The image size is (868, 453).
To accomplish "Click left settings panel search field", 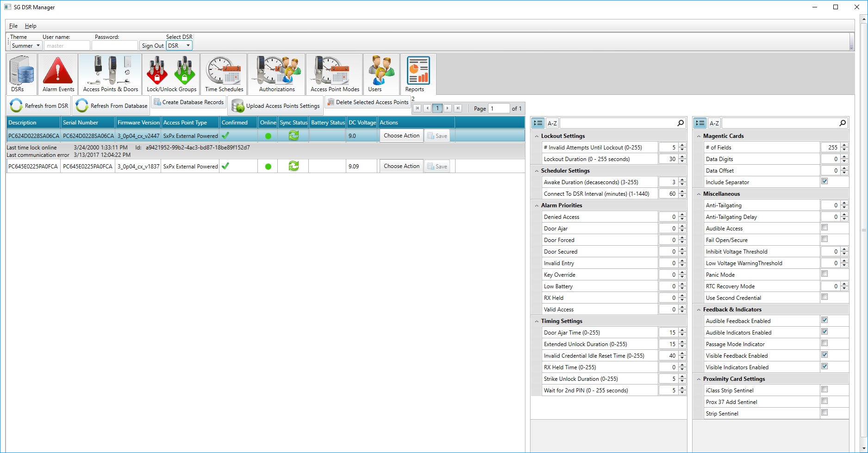I will pyautogui.click(x=618, y=123).
